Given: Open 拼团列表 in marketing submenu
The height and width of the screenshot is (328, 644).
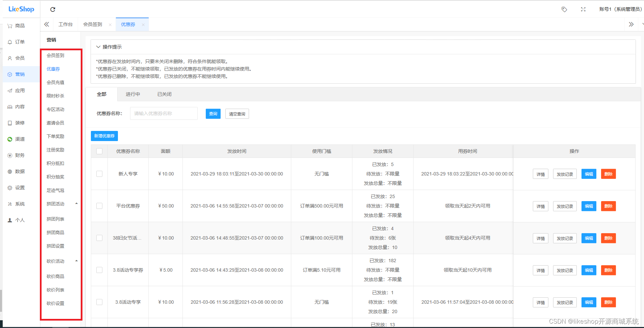Looking at the screenshot, I should coord(55,219).
